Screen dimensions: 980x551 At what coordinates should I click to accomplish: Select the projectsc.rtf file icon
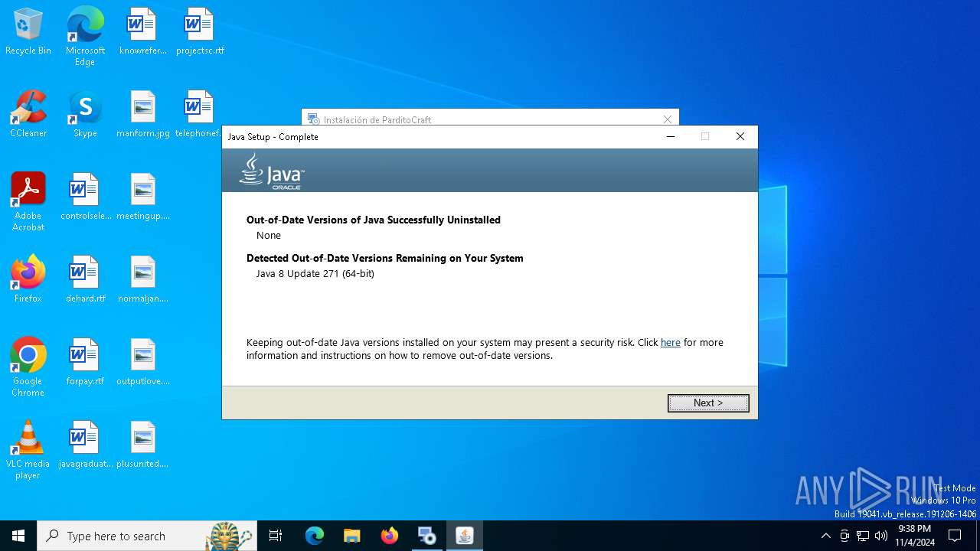pyautogui.click(x=200, y=32)
